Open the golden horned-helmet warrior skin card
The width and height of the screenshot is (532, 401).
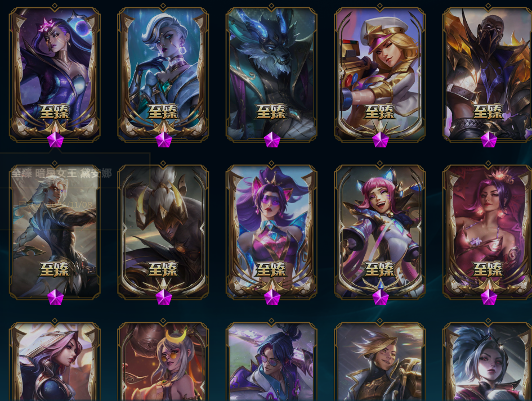click(x=163, y=232)
